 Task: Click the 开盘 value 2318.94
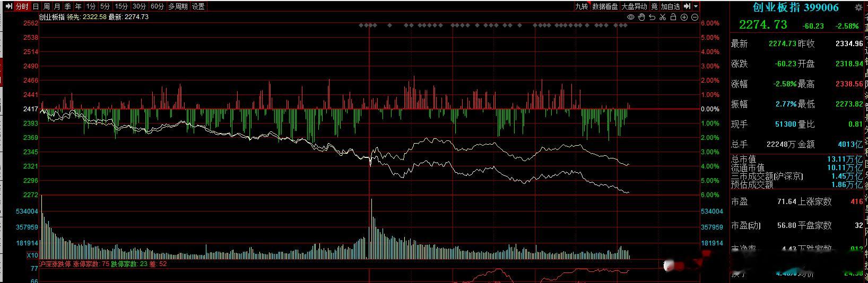pyautogui.click(x=849, y=64)
